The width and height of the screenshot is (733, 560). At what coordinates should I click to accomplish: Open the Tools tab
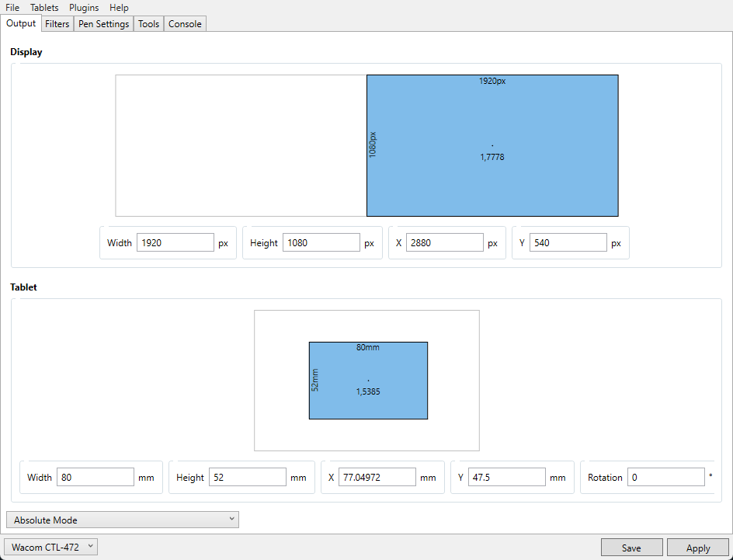(148, 24)
